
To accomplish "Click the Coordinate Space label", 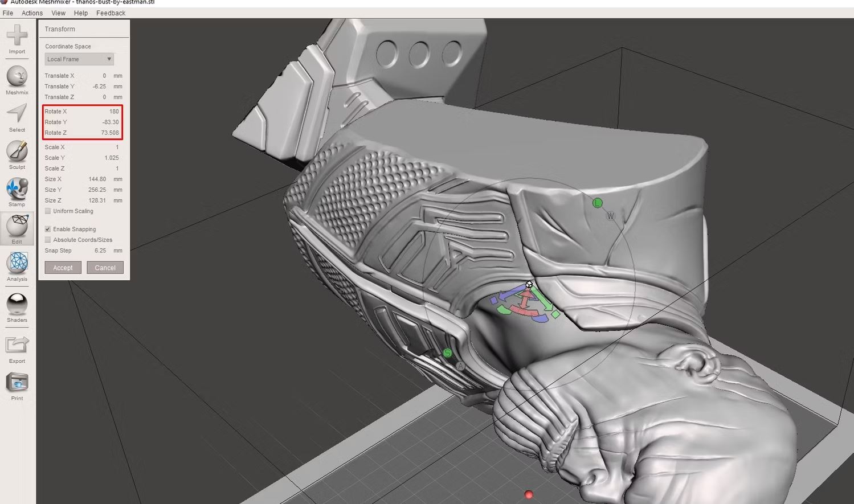I will [x=68, y=47].
